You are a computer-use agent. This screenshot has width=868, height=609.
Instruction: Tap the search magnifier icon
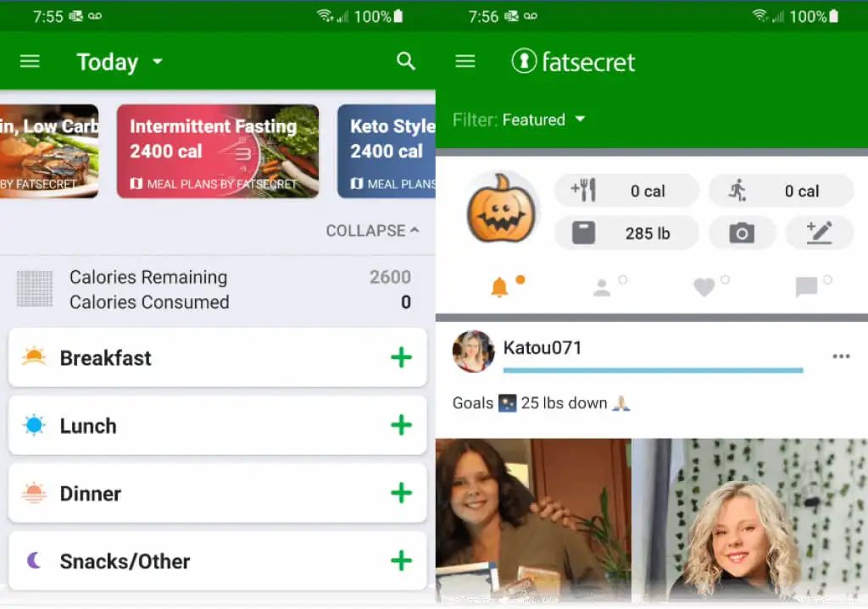[x=406, y=61]
